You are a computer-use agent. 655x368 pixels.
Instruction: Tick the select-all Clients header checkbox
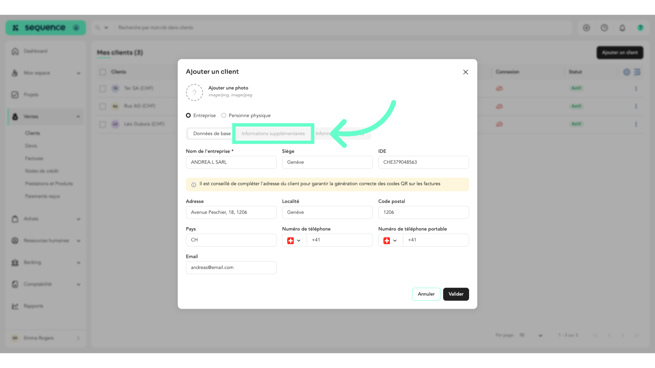(102, 72)
